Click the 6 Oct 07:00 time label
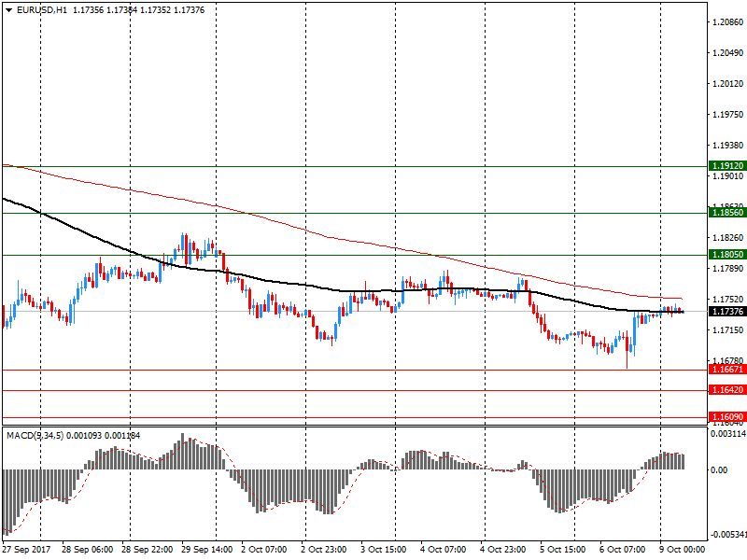This screenshot has height=560, width=747. [622, 550]
